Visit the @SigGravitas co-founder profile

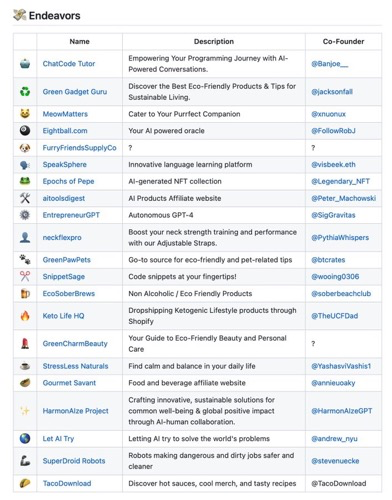click(x=333, y=215)
